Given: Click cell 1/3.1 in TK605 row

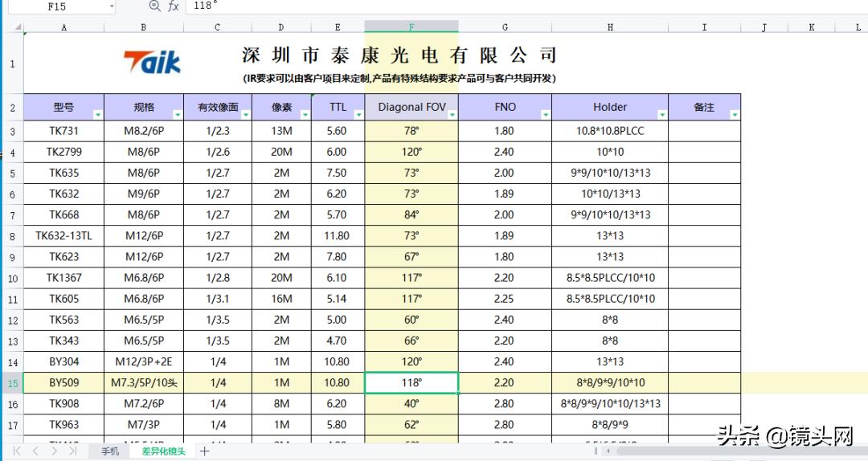Looking at the screenshot, I should [218, 300].
